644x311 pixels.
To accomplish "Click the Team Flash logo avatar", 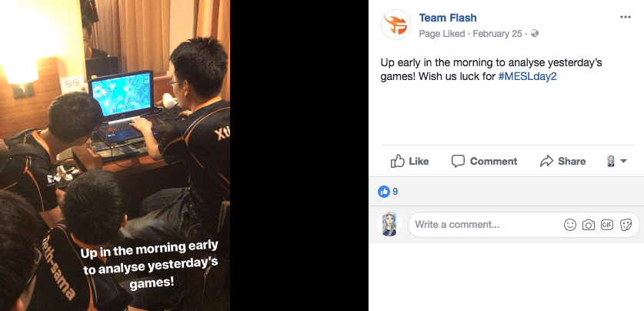I will [x=396, y=25].
